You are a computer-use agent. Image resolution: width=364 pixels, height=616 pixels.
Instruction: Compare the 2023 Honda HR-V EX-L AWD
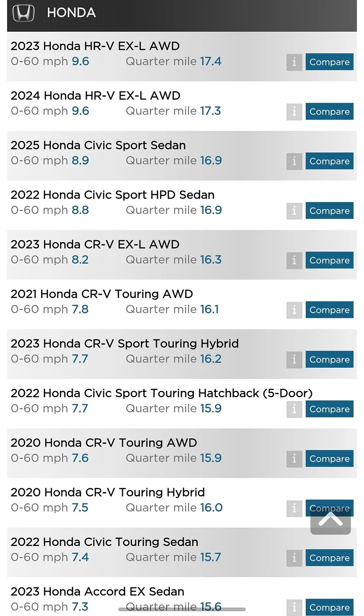coord(329,62)
